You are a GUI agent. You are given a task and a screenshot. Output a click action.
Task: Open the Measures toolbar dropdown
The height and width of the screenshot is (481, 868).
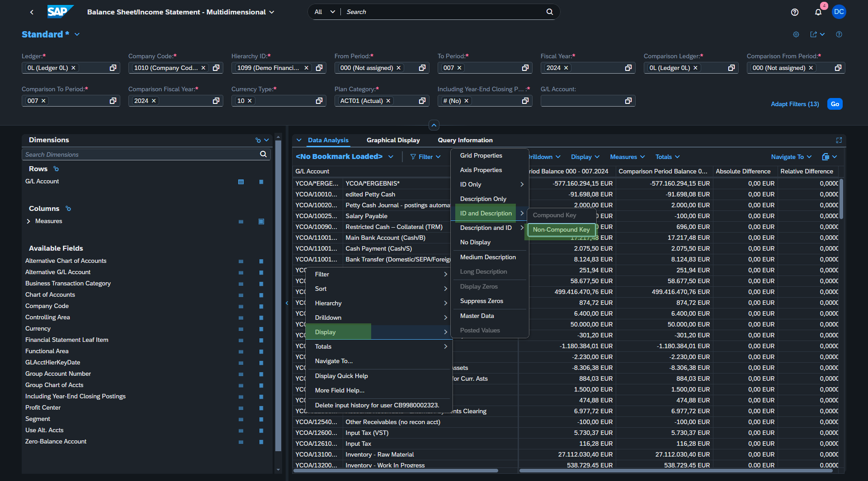pyautogui.click(x=627, y=157)
